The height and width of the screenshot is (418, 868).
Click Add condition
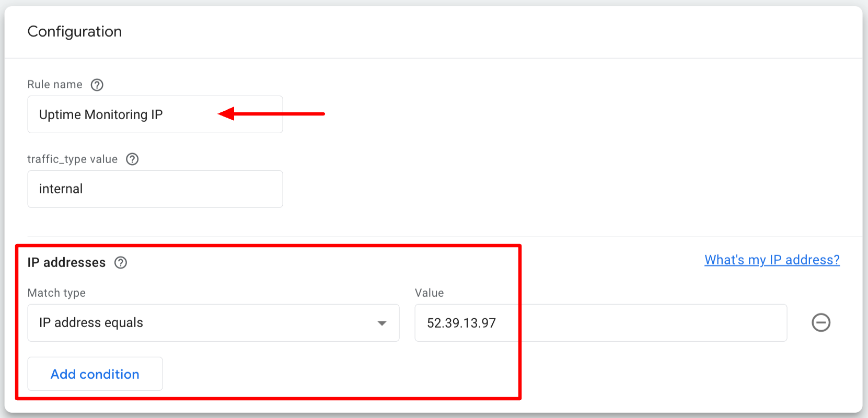(x=95, y=374)
